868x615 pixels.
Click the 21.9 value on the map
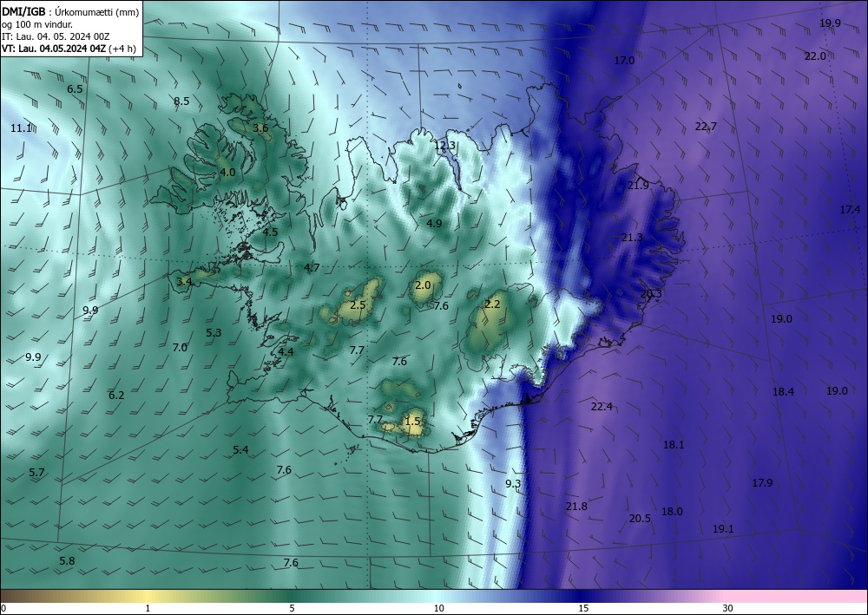coord(638,186)
